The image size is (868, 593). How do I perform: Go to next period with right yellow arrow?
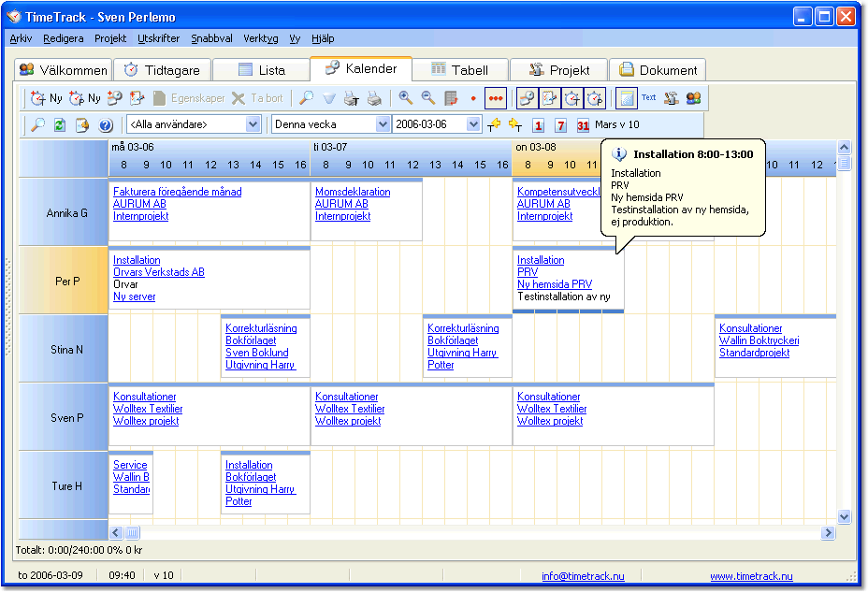515,125
